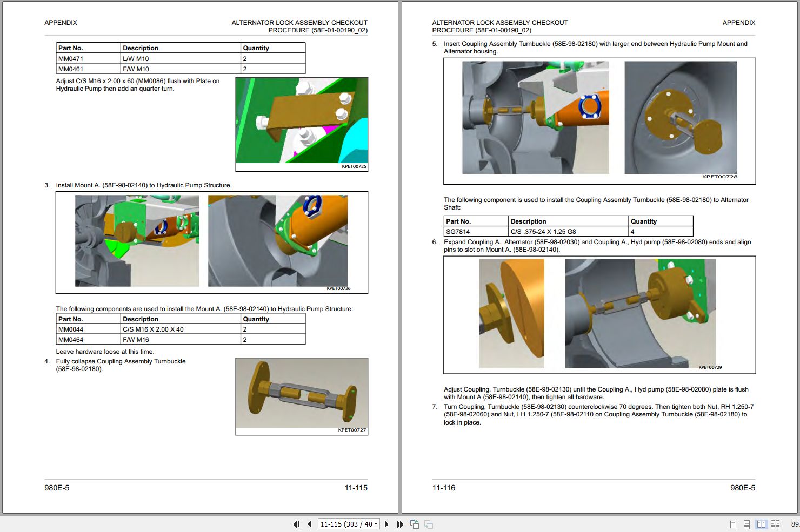The height and width of the screenshot is (532, 800).
Task: Go to the first page
Action: click(x=296, y=524)
